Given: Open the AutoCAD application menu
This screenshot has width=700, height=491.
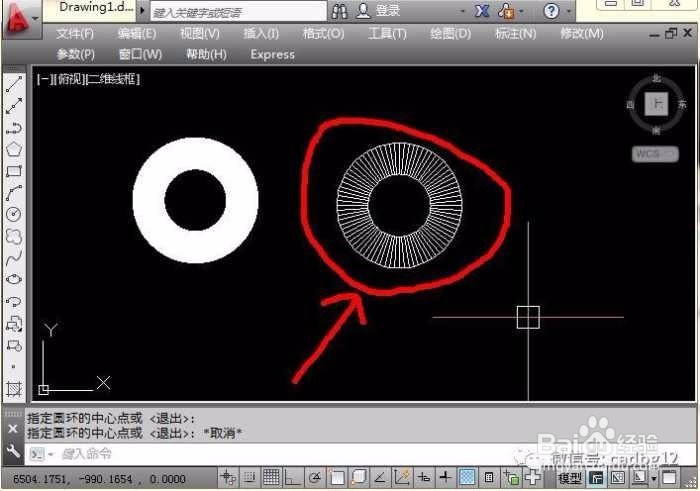Looking at the screenshot, I should (20, 19).
